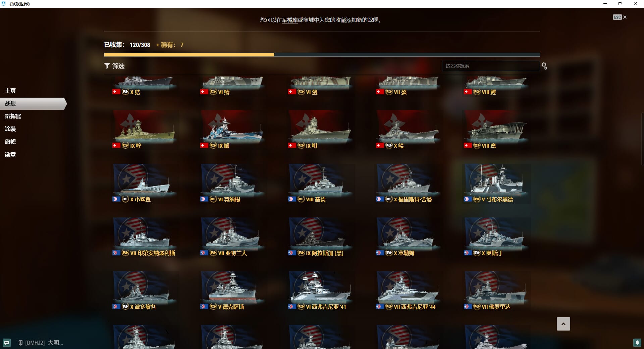Image resolution: width=644 pixels, height=349 pixels.
Task: Click the clan shield icon by DMHJ2
Action: (20, 343)
